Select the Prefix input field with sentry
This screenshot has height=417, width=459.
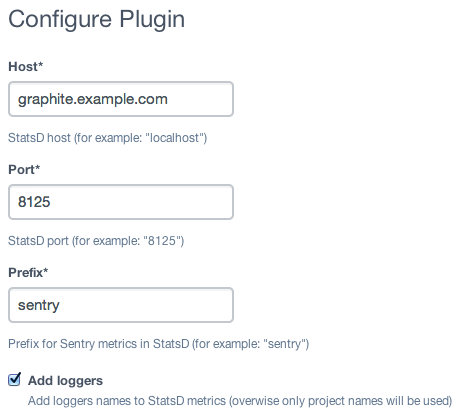(121, 305)
